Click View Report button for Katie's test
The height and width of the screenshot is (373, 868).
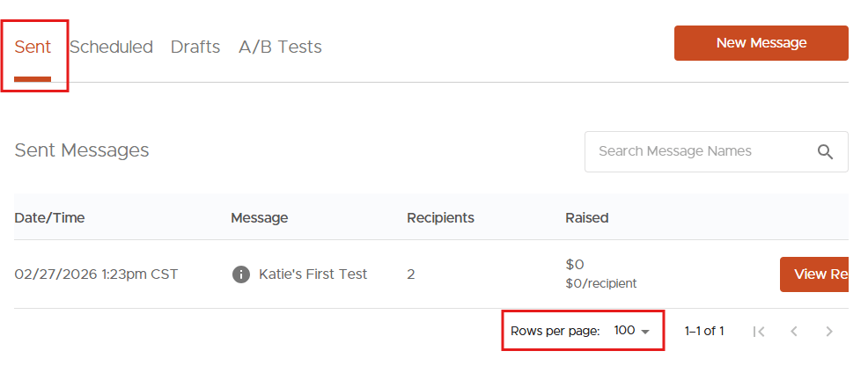[x=814, y=274]
